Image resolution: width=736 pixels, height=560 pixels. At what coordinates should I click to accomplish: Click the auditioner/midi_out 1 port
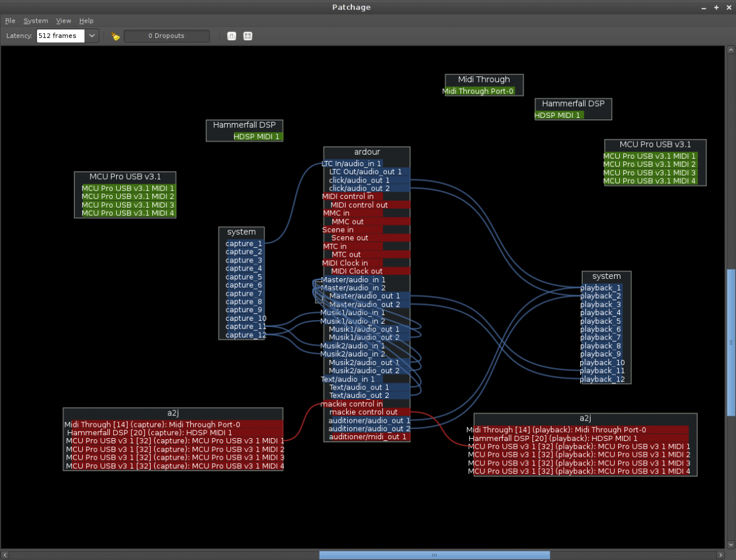pos(367,437)
